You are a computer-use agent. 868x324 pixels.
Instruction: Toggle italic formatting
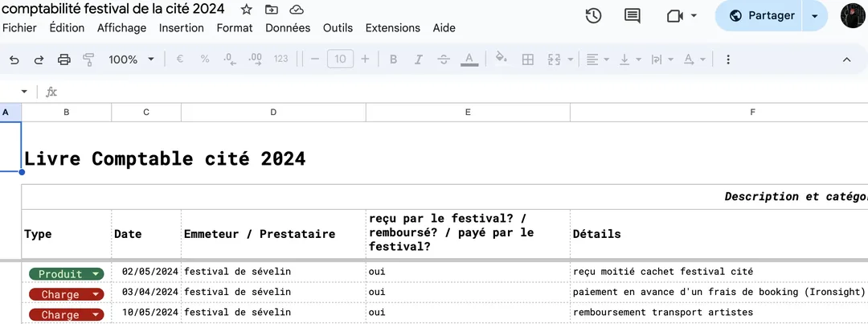[418, 59]
